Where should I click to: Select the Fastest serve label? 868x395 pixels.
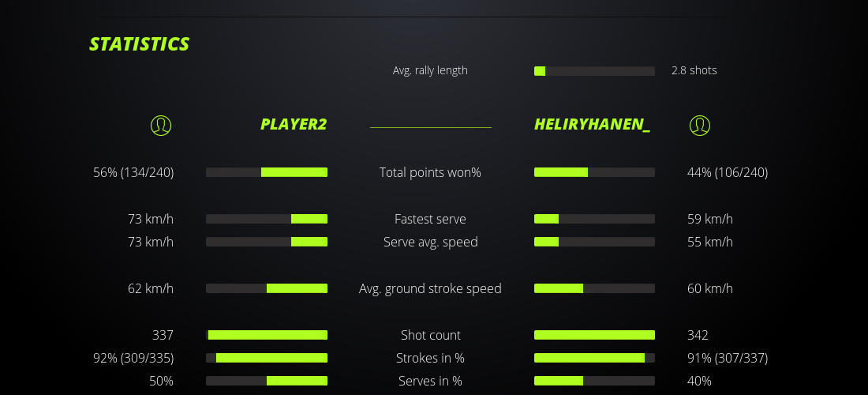pos(430,219)
